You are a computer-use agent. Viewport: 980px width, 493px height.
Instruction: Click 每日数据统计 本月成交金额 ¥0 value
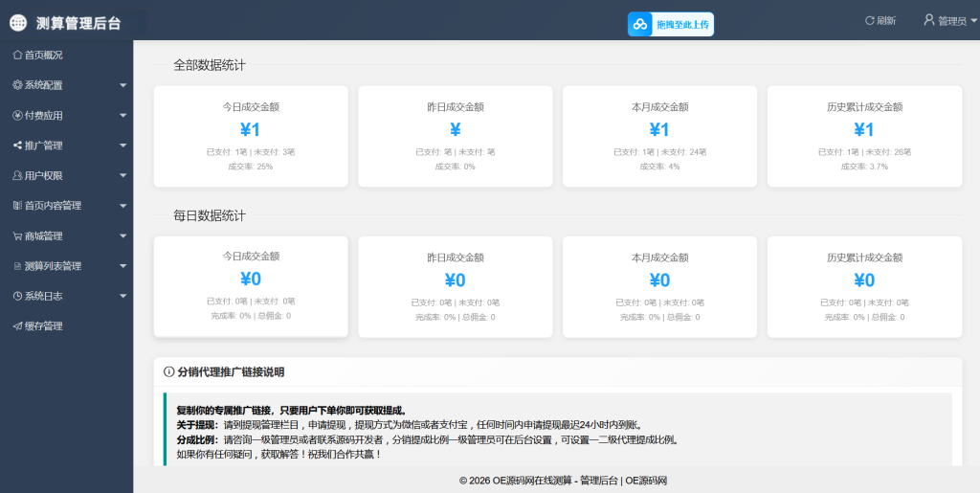[x=659, y=280]
